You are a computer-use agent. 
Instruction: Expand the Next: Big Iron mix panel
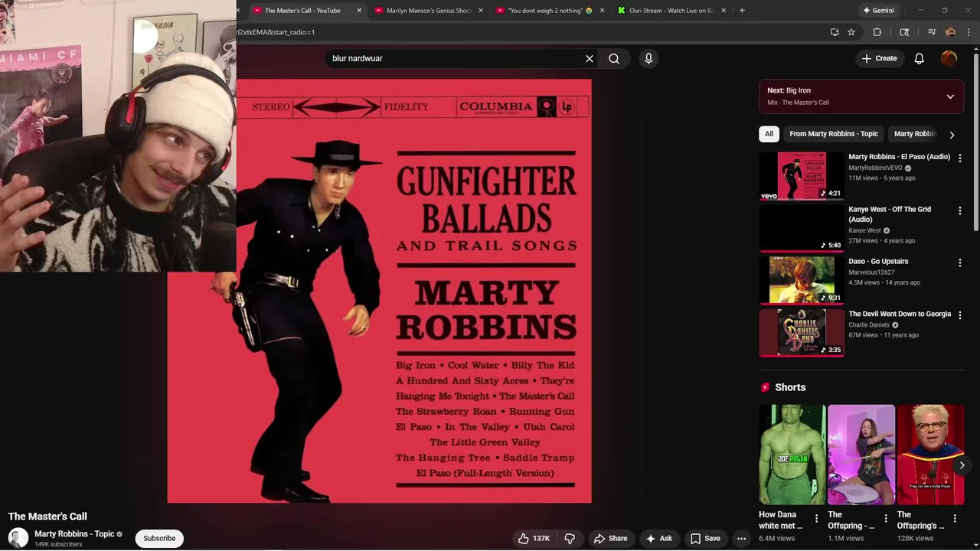click(950, 96)
